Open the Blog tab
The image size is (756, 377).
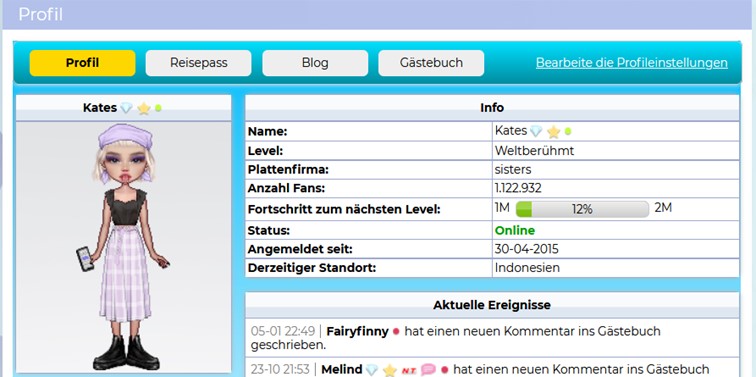315,63
